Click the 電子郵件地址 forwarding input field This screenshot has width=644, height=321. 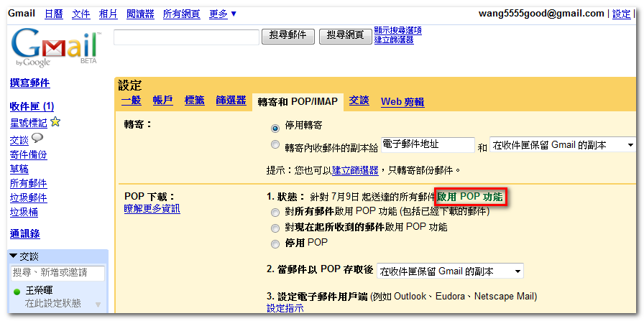click(x=427, y=145)
